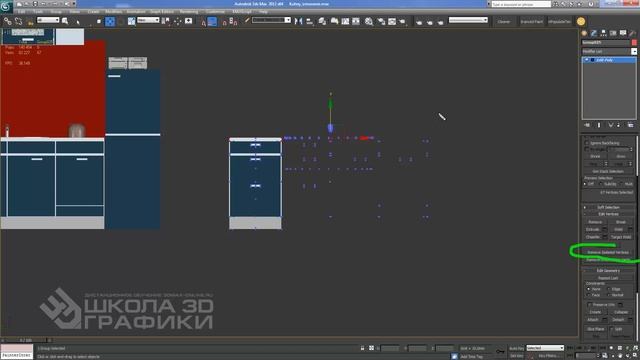Open the Manage Layers dialog
640x360 pixels.
pyautogui.click(x=322, y=21)
